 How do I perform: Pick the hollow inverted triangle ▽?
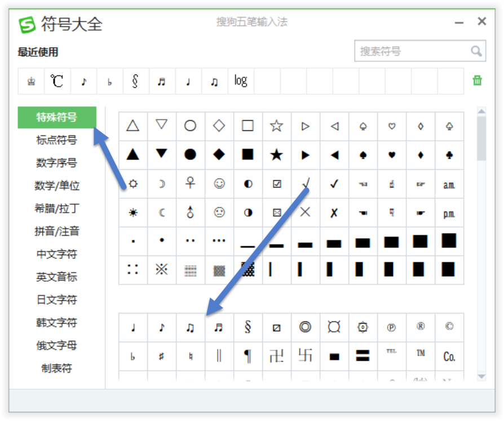pos(162,126)
